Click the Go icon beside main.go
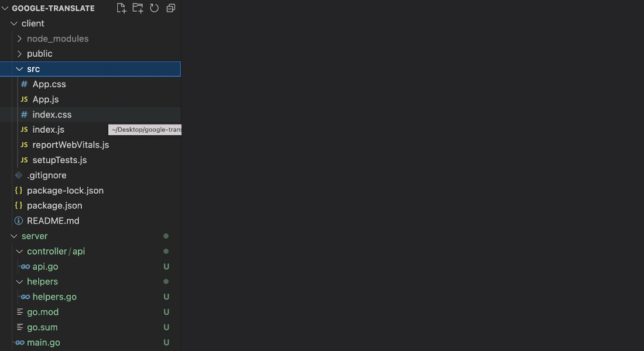Screen dimensions: 644x351 pos(19,342)
